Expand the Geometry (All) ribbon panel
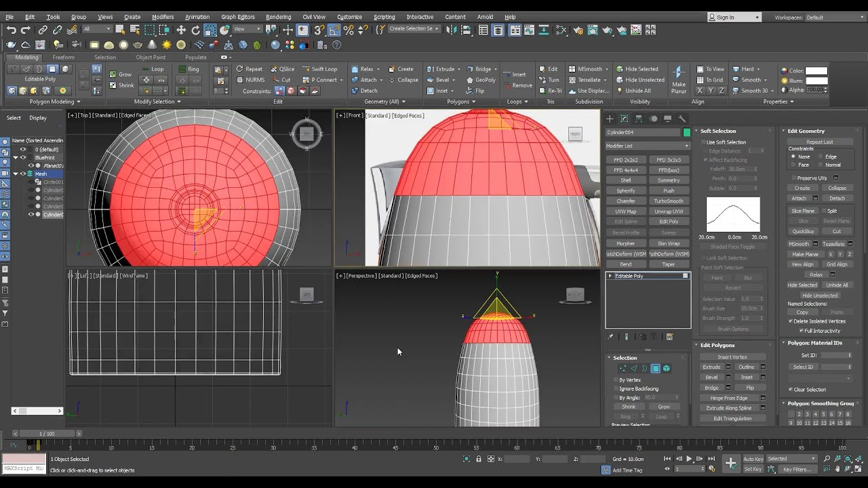 pos(384,102)
